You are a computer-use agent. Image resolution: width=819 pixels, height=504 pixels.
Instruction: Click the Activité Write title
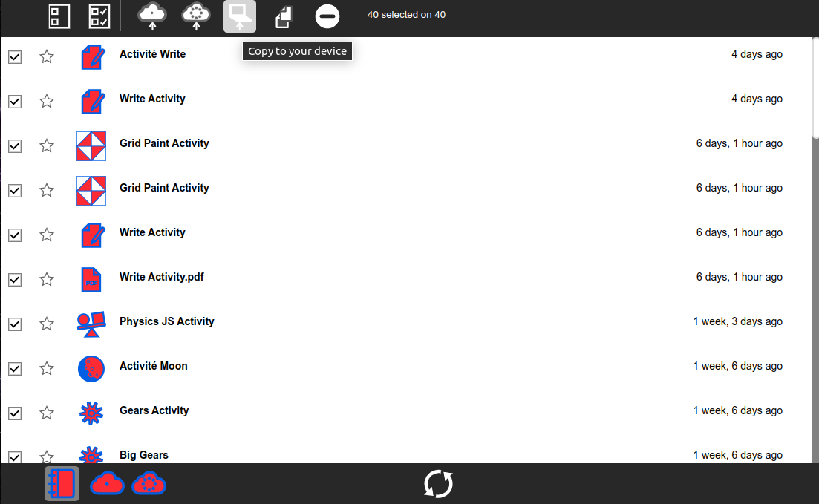click(152, 54)
